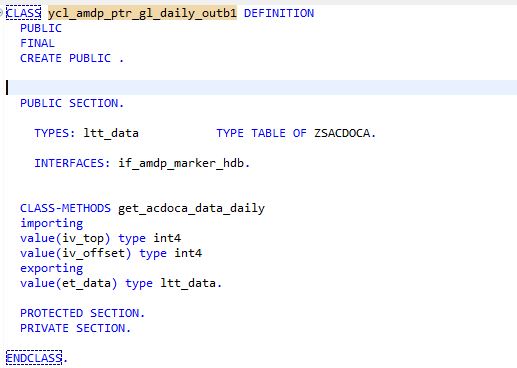Screen dimensions: 517x368
Task: Click the ENDCLASS keyword
Action: pos(34,358)
